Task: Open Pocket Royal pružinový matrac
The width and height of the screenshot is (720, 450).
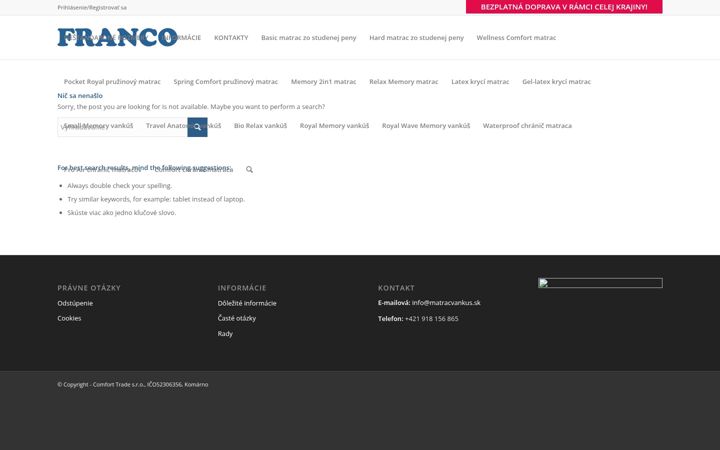Action: 112,82
